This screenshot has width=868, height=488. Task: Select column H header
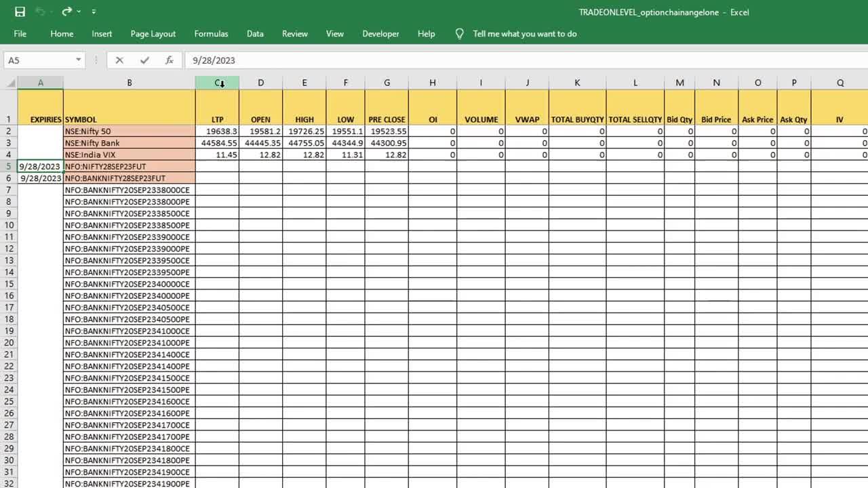pos(433,83)
